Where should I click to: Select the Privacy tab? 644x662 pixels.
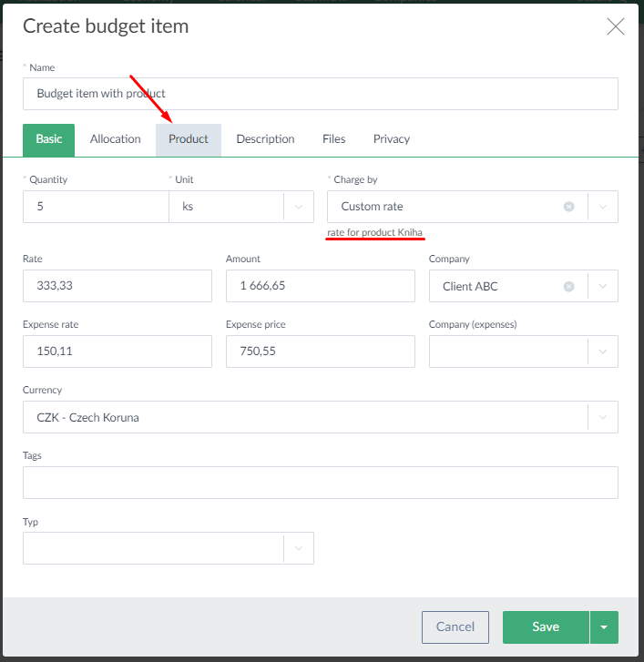392,139
